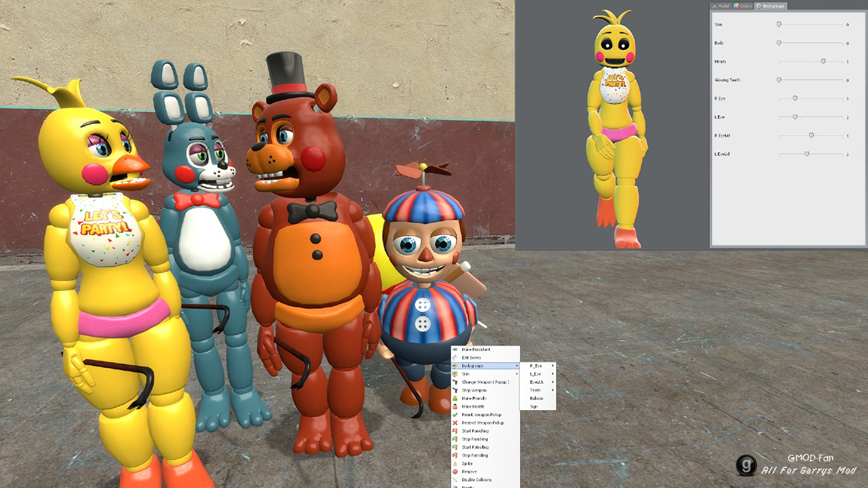Open the Teeth submenu
Screen dimensions: 868x488
(x=538, y=391)
